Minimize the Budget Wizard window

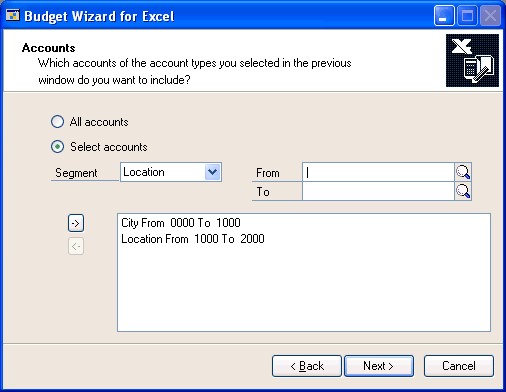[444, 15]
